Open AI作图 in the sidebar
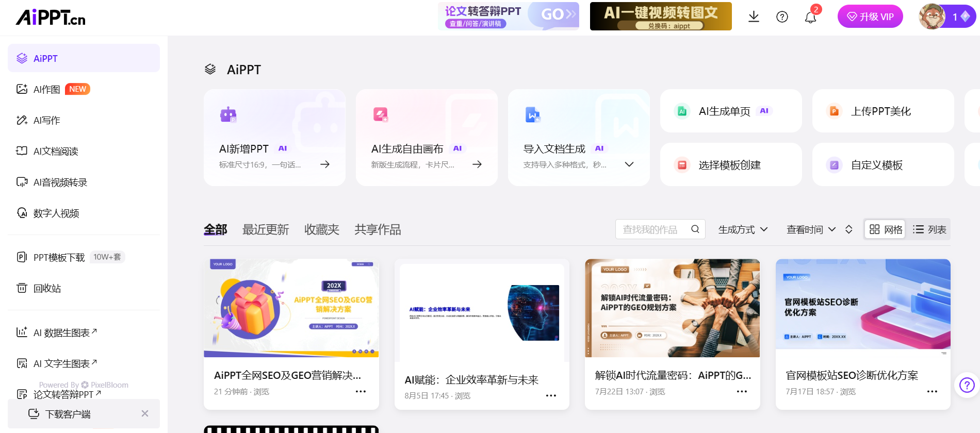 tap(84, 89)
